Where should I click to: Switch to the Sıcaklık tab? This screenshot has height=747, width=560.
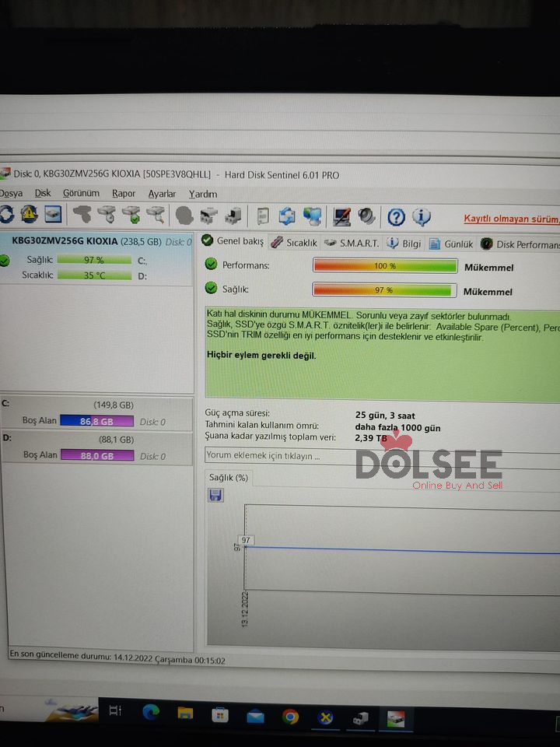click(x=294, y=243)
